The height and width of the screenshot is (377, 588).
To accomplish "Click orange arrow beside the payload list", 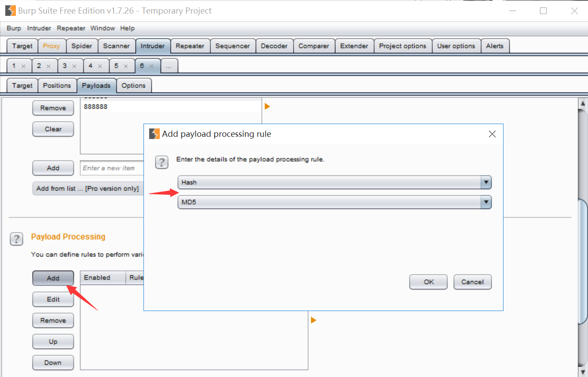I will tap(267, 106).
